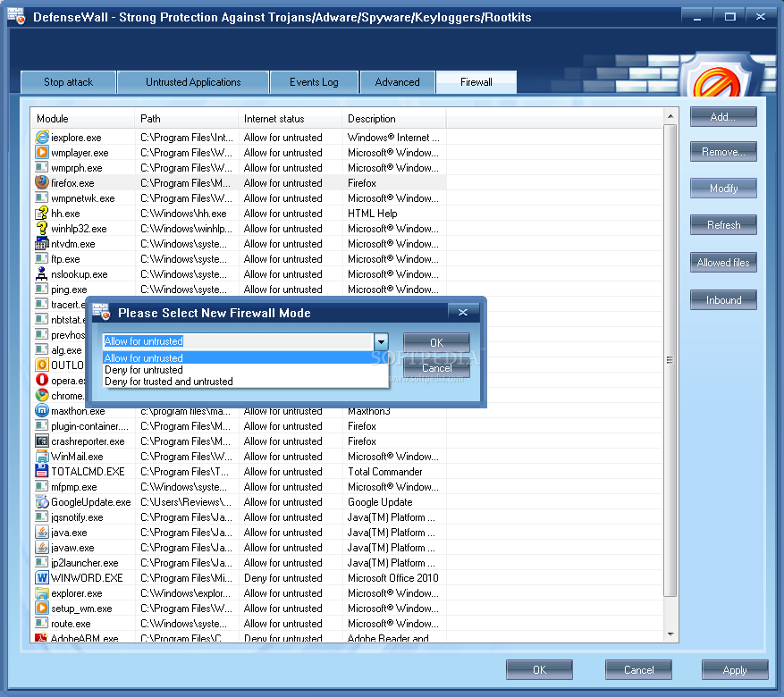Open the firewall mode dropdown arrow
Screen dimensions: 784x697
tap(381, 341)
